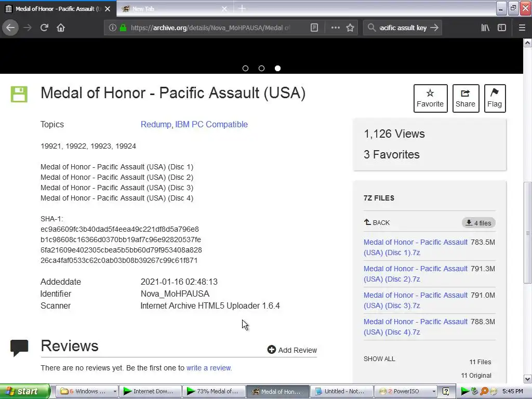The width and height of the screenshot is (532, 399).
Task: Download all 4 files
Action: [478, 223]
